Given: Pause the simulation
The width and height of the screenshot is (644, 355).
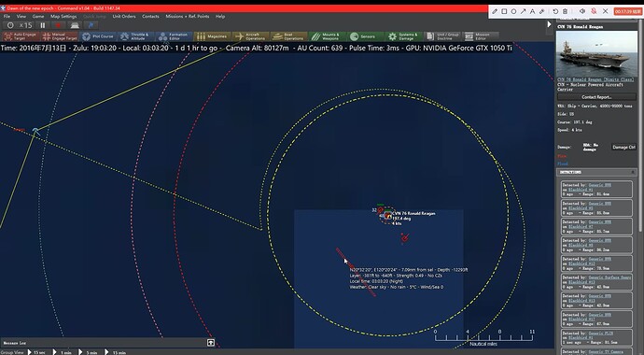Looking at the screenshot, I should click(x=43, y=25).
